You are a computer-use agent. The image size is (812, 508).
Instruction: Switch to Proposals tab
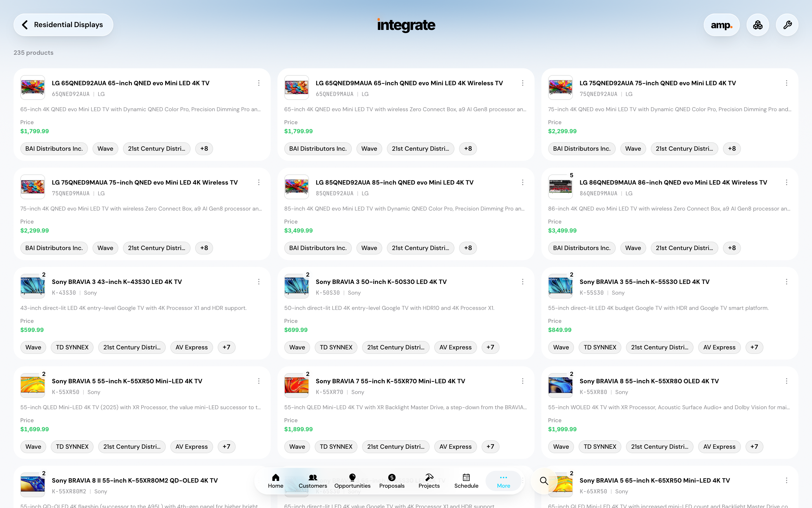(x=392, y=481)
